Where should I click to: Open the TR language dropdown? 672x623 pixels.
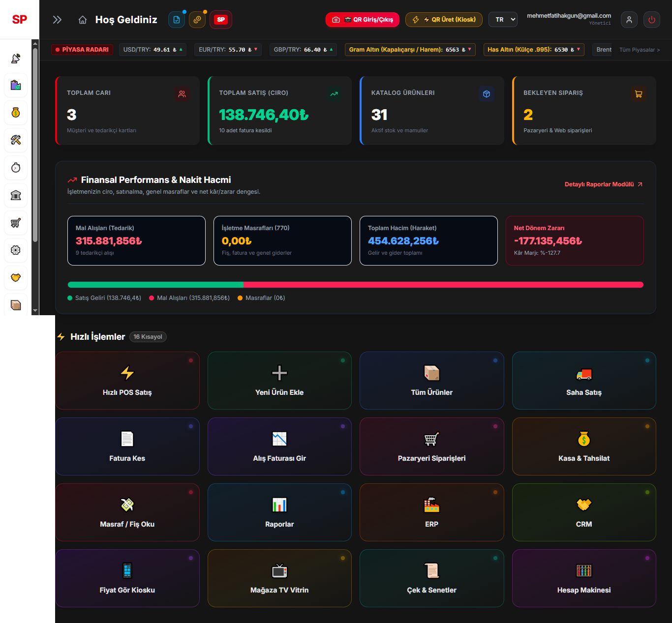tap(503, 20)
